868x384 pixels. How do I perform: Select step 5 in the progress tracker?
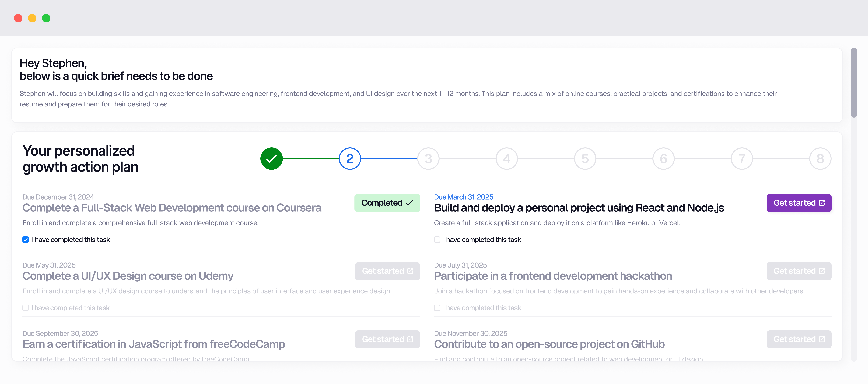585,158
